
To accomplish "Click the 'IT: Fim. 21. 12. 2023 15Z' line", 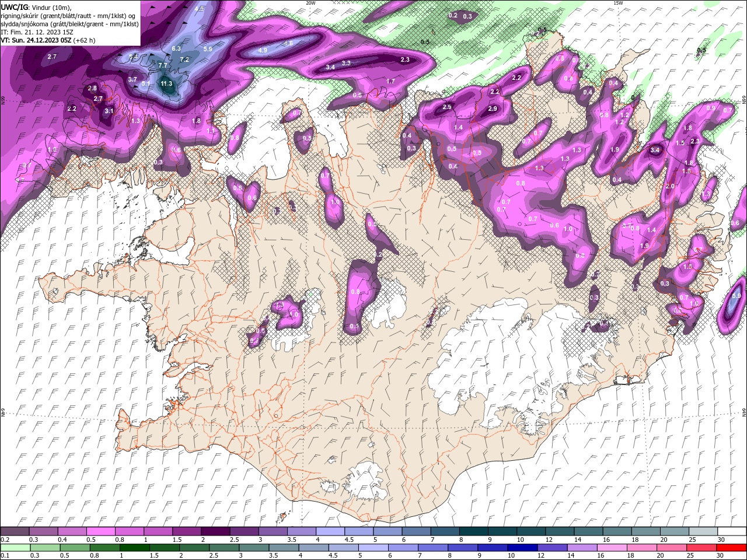I will point(36,32).
